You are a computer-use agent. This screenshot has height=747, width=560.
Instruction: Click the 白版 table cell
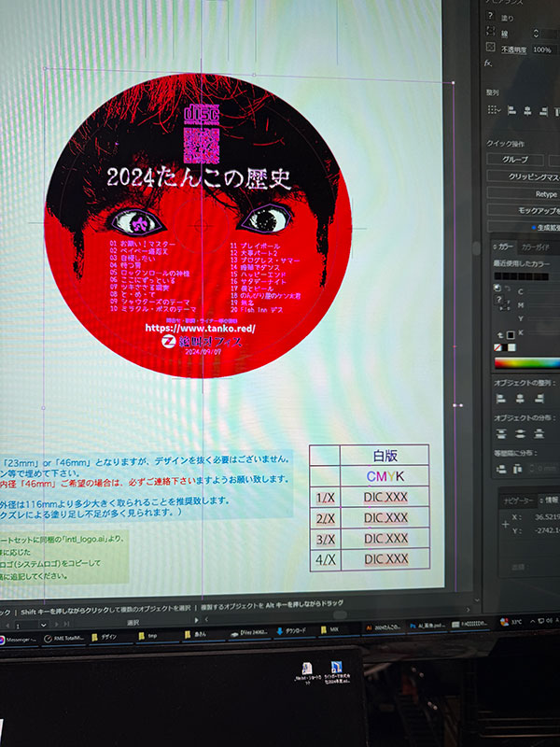click(x=385, y=456)
